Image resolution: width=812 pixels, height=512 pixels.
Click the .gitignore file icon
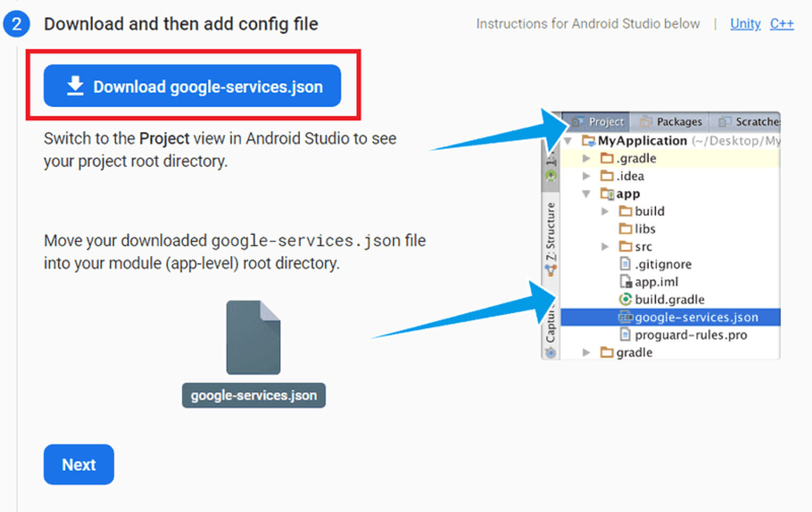tap(625, 263)
